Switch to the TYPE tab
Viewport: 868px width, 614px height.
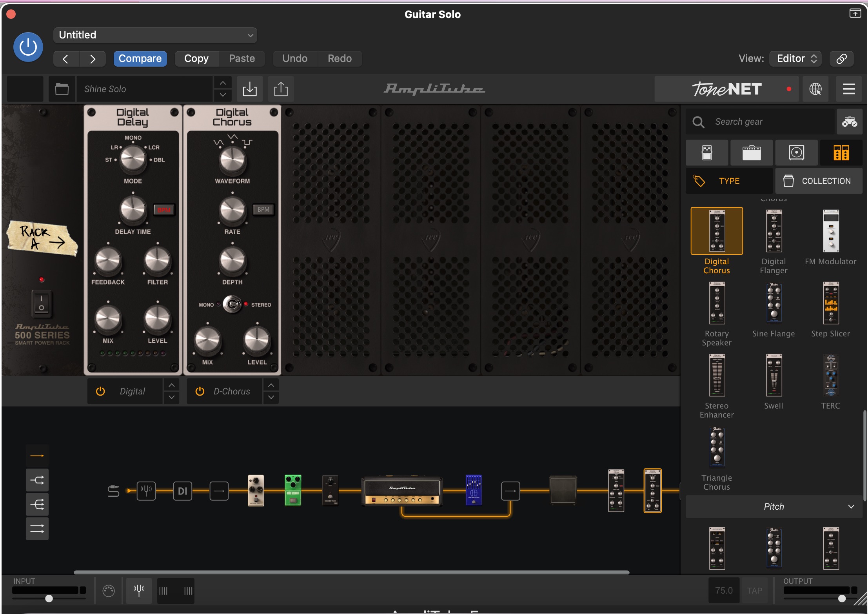(x=729, y=181)
